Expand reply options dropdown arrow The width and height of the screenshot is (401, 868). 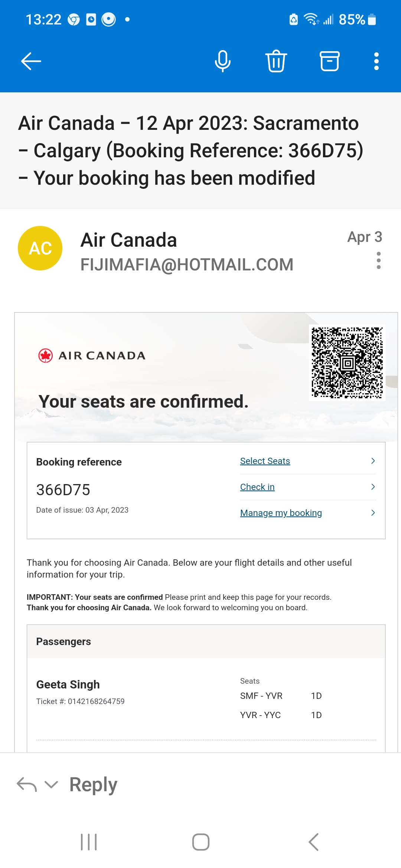pyautogui.click(x=51, y=784)
